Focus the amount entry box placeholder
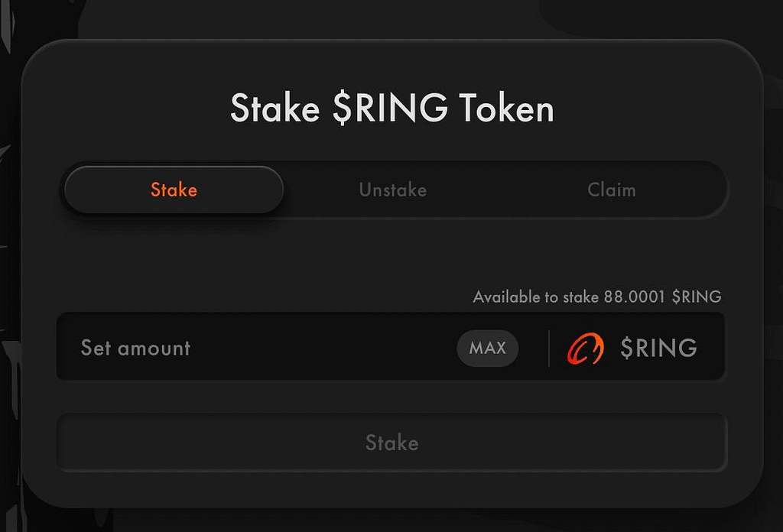Viewport: 783px width, 532px height. point(135,348)
